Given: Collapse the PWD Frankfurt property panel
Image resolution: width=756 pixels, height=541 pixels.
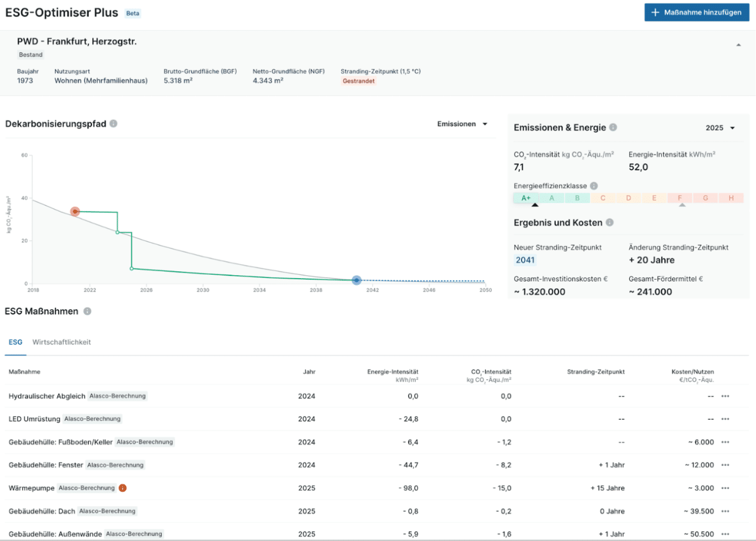Looking at the screenshot, I should coord(738,45).
